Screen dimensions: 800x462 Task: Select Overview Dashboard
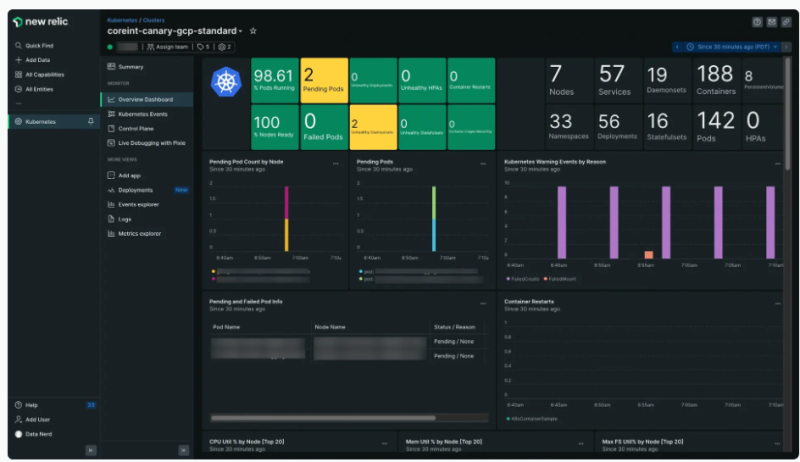point(147,99)
